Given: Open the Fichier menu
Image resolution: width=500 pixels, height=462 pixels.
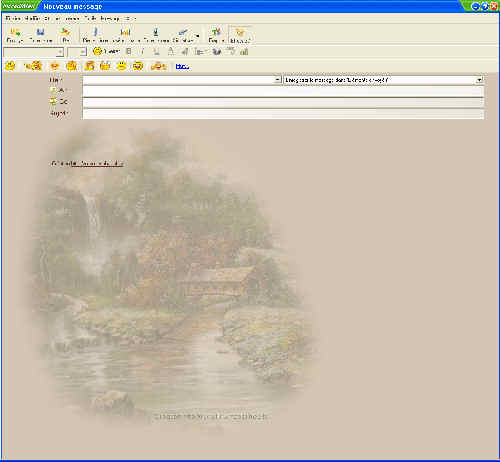Looking at the screenshot, I should pyautogui.click(x=13, y=19).
